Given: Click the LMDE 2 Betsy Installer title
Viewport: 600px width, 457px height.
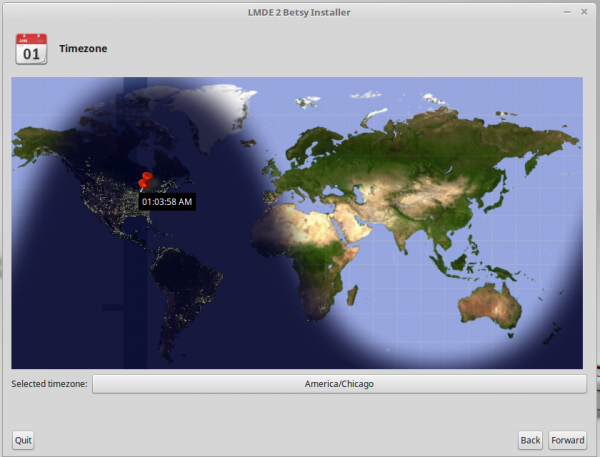Looking at the screenshot, I should [299, 13].
